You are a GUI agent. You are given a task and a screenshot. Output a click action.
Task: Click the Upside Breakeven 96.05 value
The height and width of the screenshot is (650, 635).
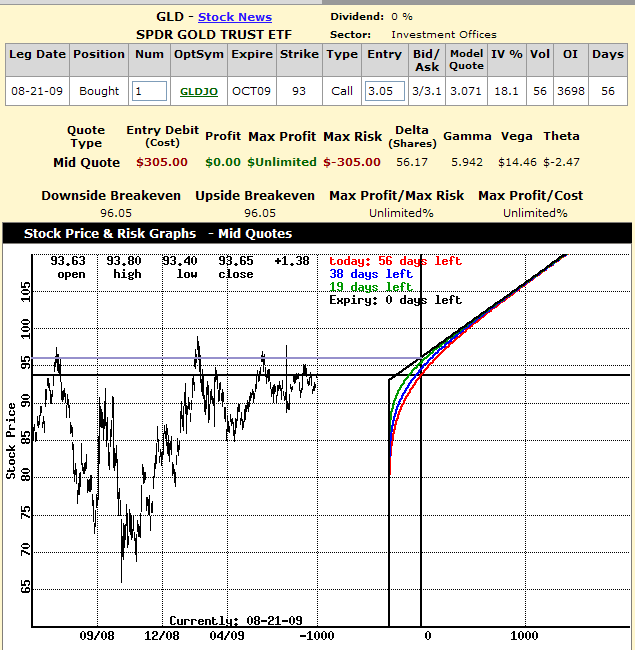coord(260,213)
